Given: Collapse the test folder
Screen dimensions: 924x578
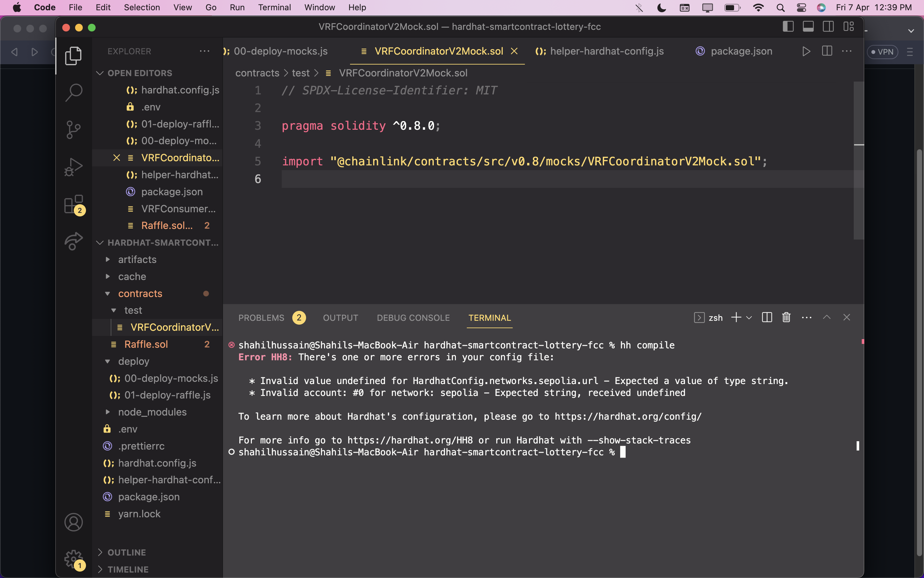Looking at the screenshot, I should tap(114, 311).
